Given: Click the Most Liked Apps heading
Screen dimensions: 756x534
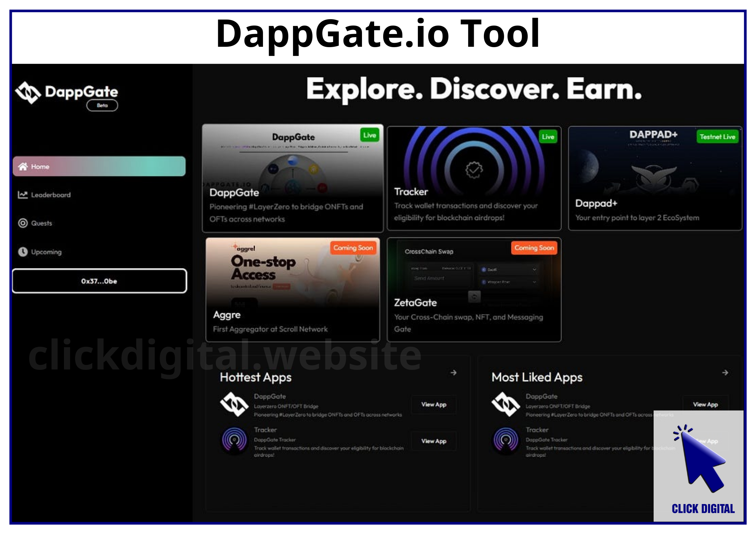Looking at the screenshot, I should (x=537, y=378).
